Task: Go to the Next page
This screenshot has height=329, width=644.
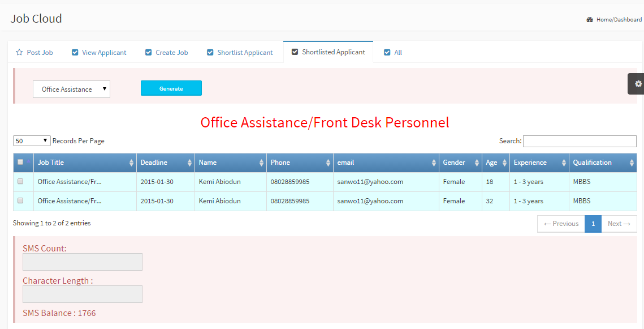Action: click(619, 224)
